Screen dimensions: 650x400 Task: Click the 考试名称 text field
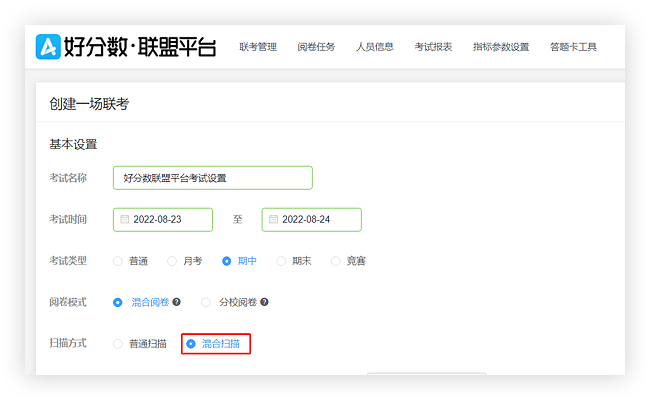212,178
